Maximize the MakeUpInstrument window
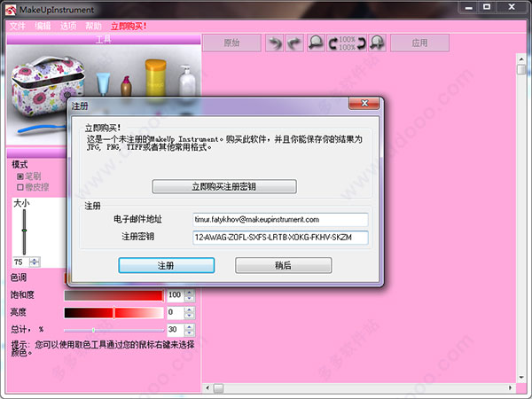This screenshot has width=532, height=399. [487, 7]
